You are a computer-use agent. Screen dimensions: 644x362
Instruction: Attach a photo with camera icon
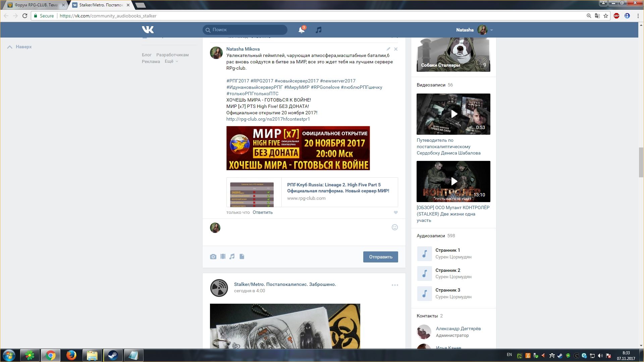pyautogui.click(x=213, y=257)
